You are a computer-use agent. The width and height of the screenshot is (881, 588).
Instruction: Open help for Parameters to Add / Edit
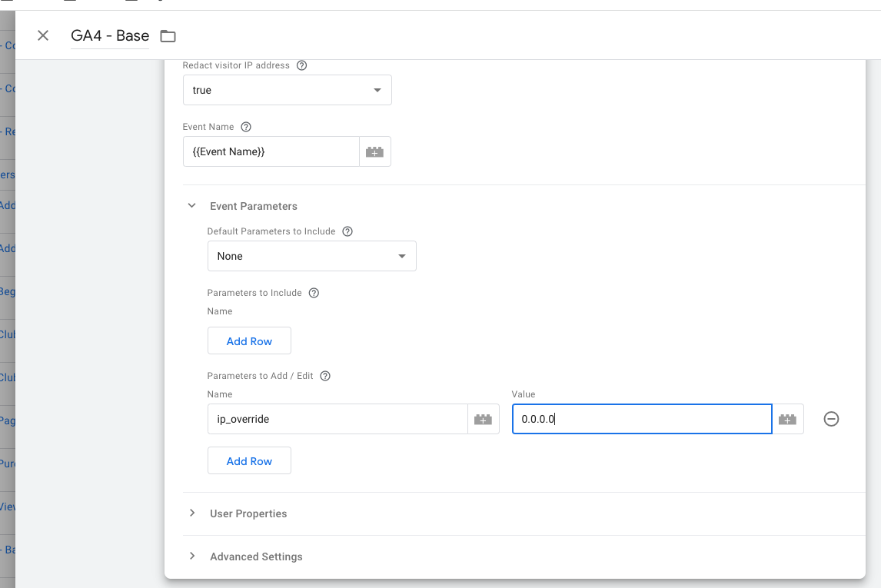pyautogui.click(x=325, y=376)
